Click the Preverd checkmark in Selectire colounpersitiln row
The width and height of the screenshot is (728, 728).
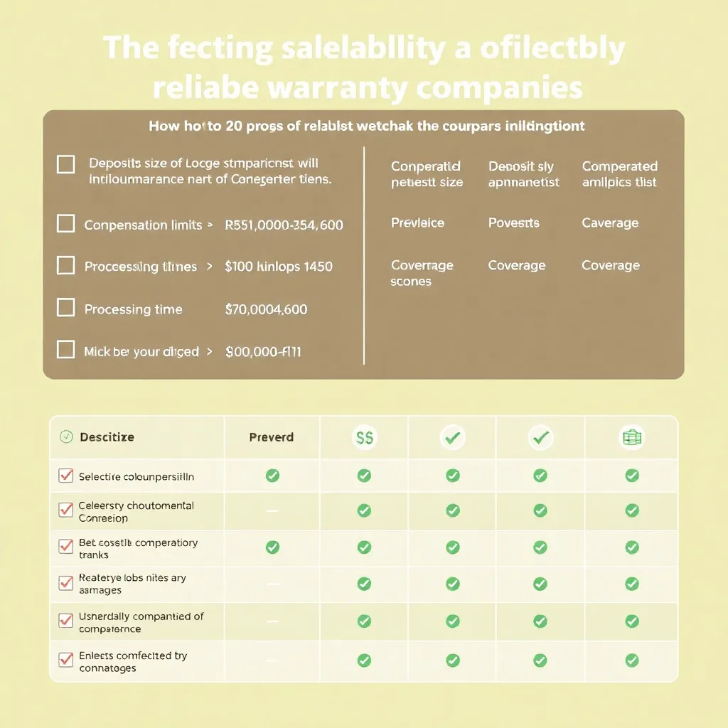point(272,476)
